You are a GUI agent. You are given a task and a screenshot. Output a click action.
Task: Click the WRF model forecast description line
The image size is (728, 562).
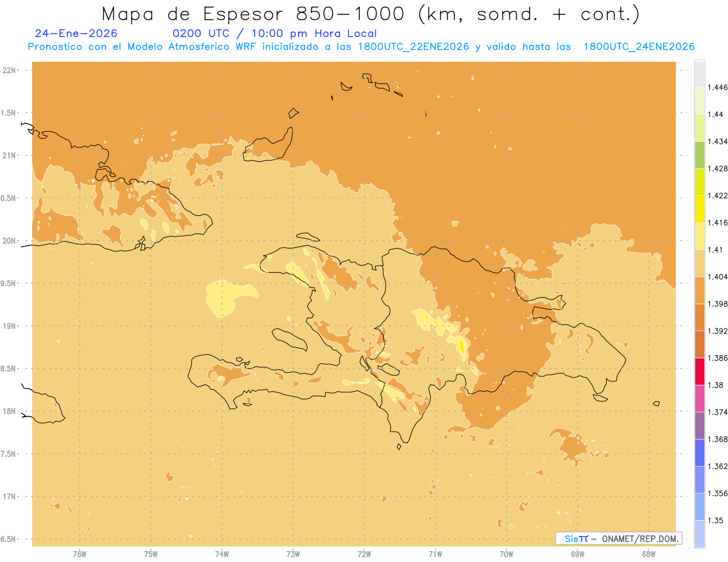tap(361, 47)
